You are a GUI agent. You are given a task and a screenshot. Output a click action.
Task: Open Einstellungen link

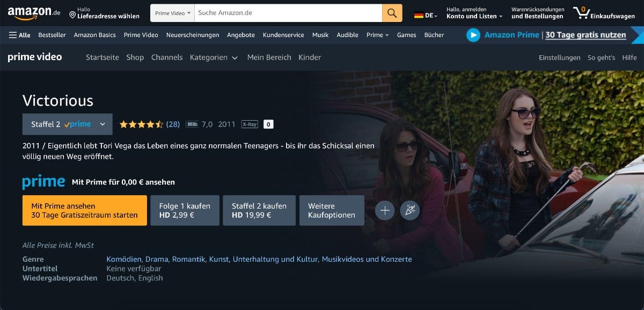(560, 57)
